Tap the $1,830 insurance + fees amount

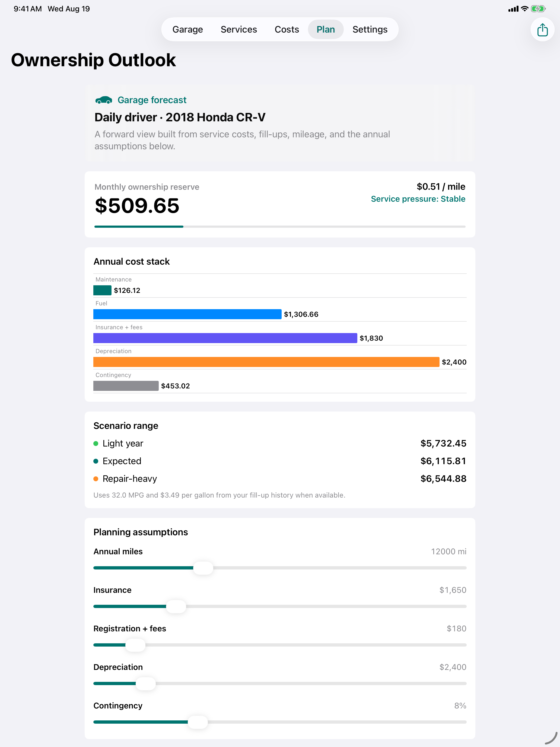click(371, 338)
